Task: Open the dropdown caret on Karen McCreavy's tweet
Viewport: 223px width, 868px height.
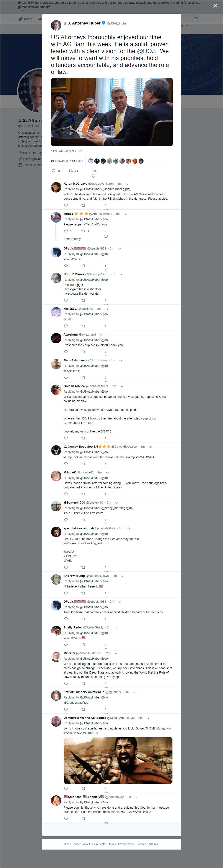Action: 127,184
